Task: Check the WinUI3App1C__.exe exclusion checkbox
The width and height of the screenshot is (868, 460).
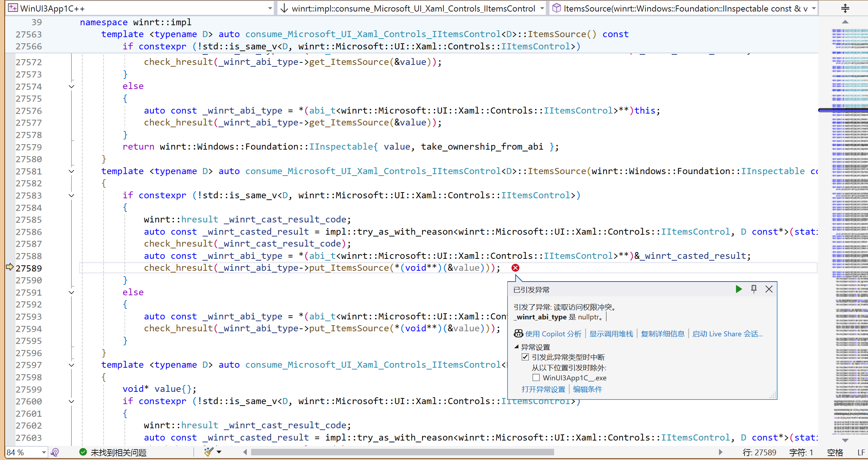Action: (x=536, y=377)
